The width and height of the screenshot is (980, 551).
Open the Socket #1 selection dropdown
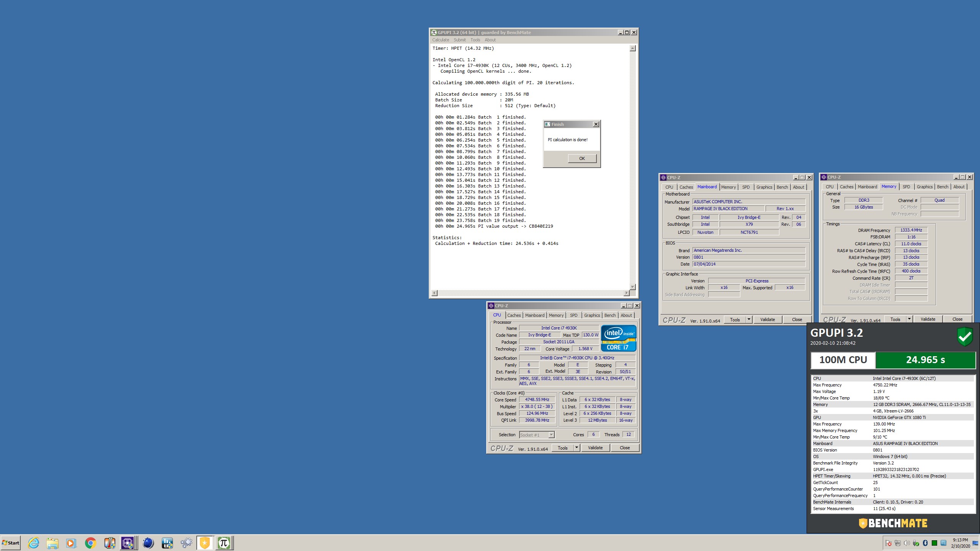537,435
